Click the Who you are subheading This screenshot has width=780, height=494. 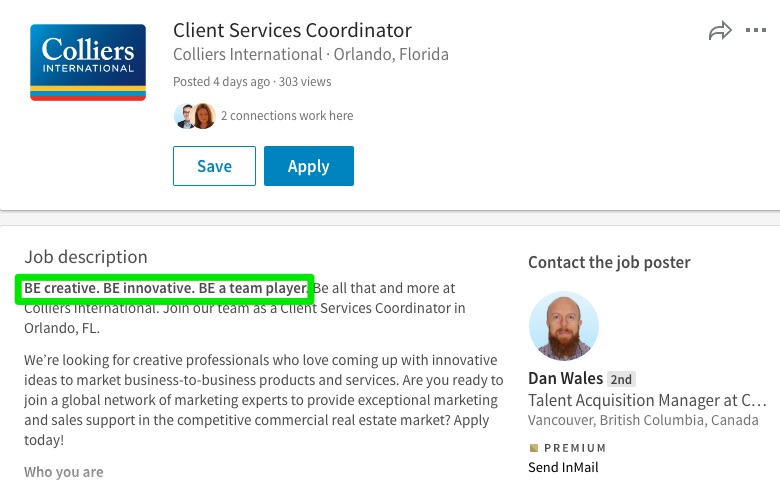[64, 472]
